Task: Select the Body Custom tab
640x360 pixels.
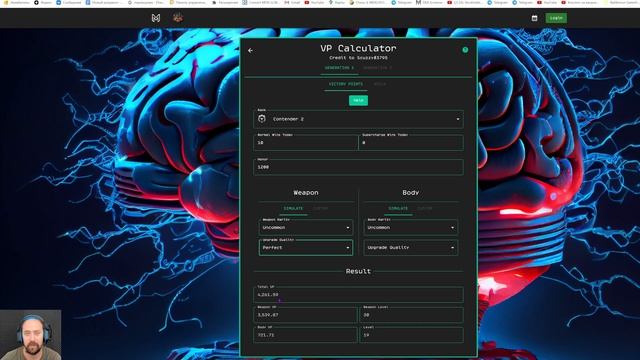Action: pos(424,209)
